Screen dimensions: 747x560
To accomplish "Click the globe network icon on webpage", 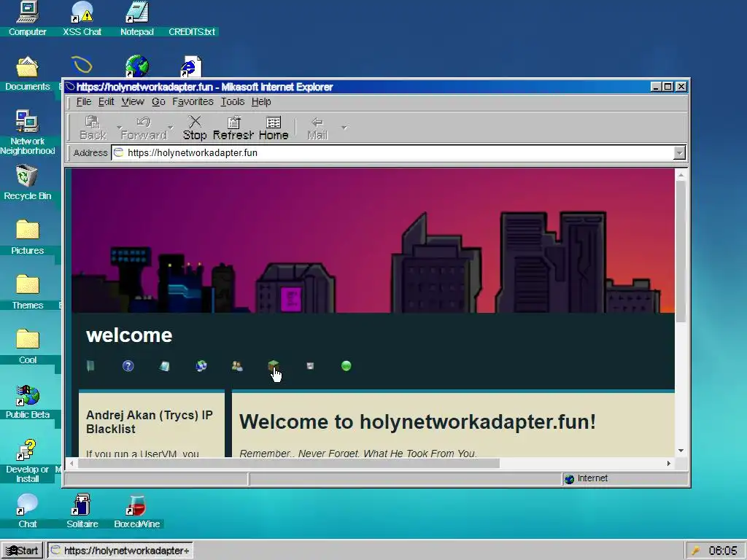I will (x=201, y=366).
